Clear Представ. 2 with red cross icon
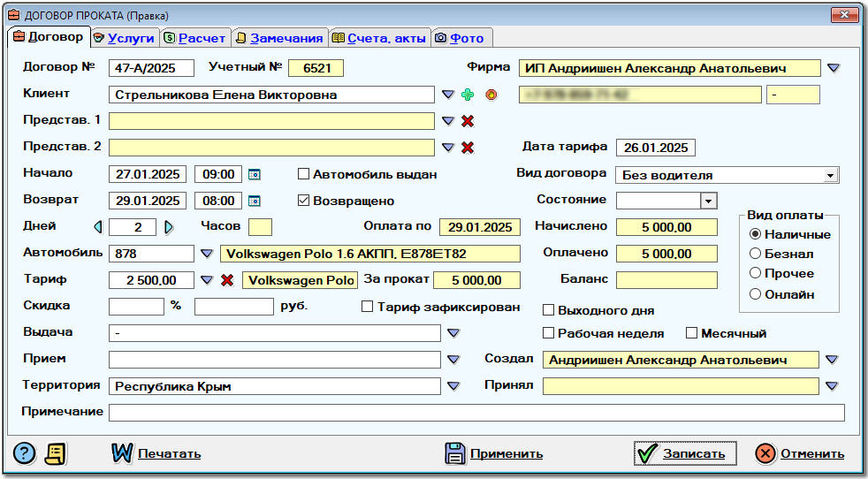Viewport: 868px width, 479px height. (x=468, y=148)
